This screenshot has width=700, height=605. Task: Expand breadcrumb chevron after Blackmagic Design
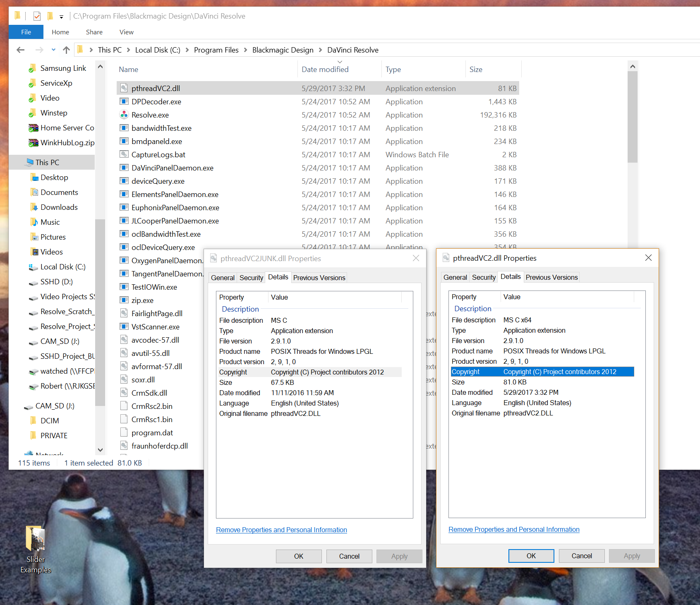coord(320,50)
